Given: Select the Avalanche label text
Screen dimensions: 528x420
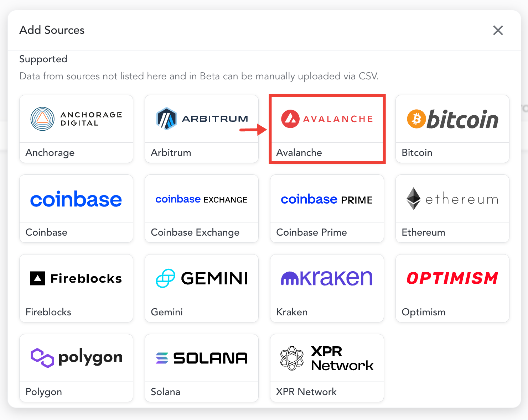Looking at the screenshot, I should pyautogui.click(x=299, y=152).
